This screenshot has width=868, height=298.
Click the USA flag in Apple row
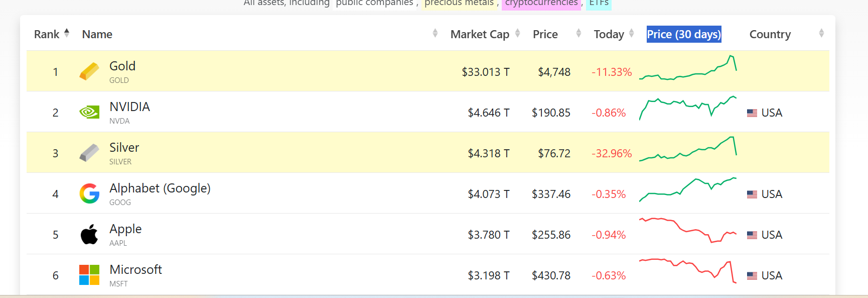tap(752, 235)
